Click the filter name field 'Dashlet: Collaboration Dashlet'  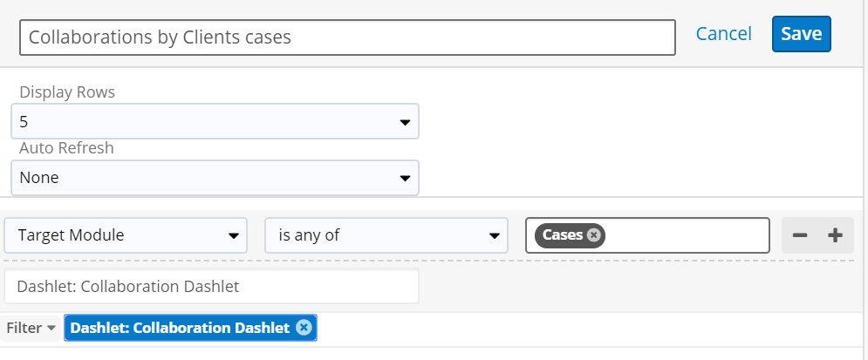pos(211,286)
